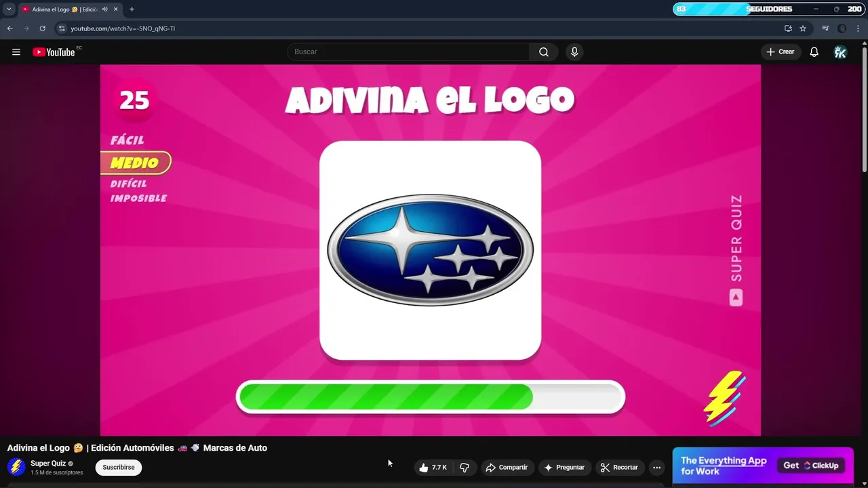This screenshot has height=488, width=868.
Task: Clip the video with Recortar
Action: (619, 468)
